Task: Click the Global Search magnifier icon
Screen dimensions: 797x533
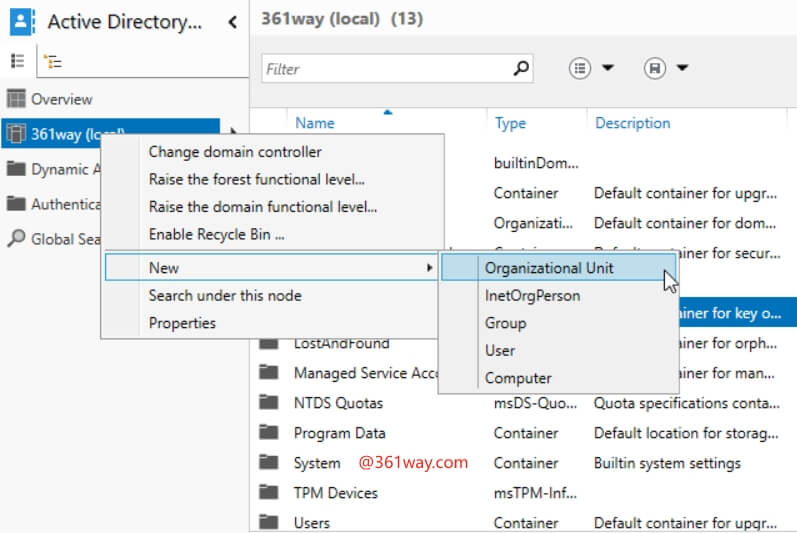Action: coord(16,238)
